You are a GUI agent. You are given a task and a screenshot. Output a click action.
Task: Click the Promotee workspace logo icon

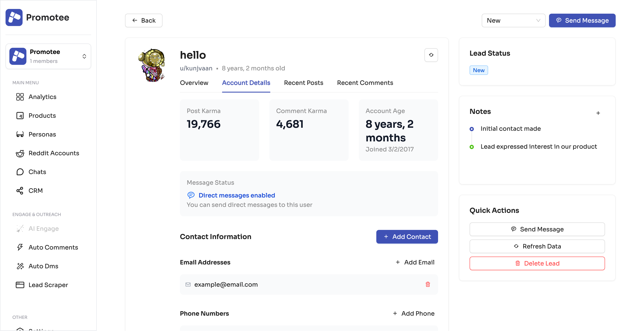click(18, 56)
